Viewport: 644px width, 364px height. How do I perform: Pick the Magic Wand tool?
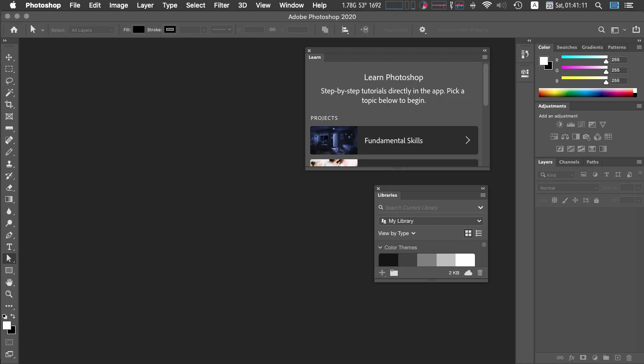click(x=9, y=93)
